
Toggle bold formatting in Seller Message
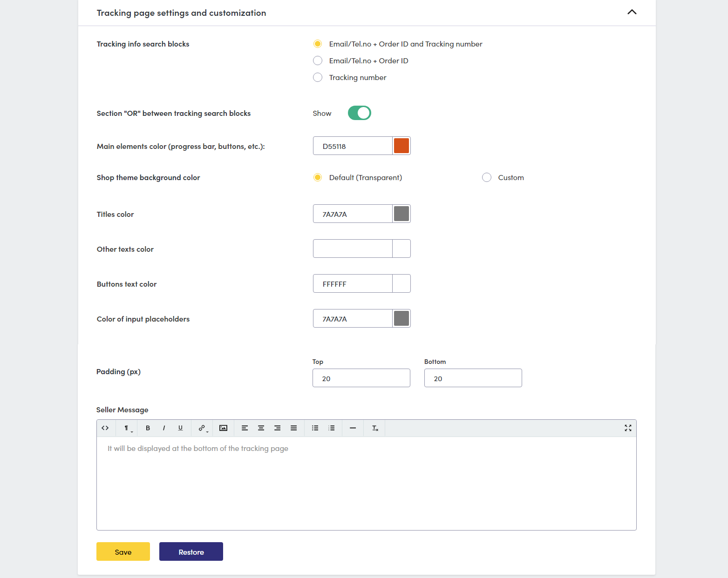pyautogui.click(x=148, y=428)
